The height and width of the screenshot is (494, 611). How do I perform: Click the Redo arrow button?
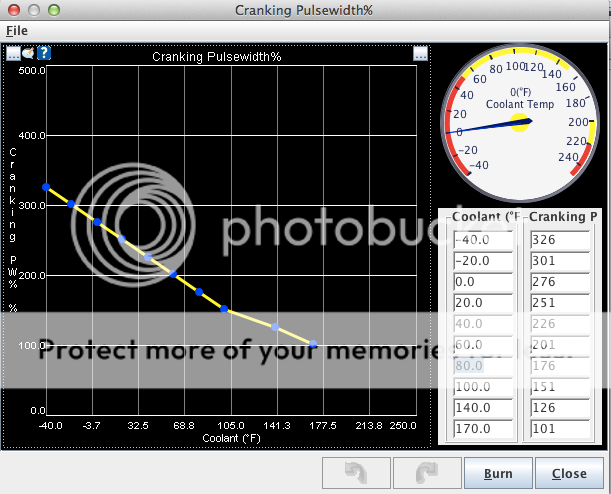(x=427, y=473)
